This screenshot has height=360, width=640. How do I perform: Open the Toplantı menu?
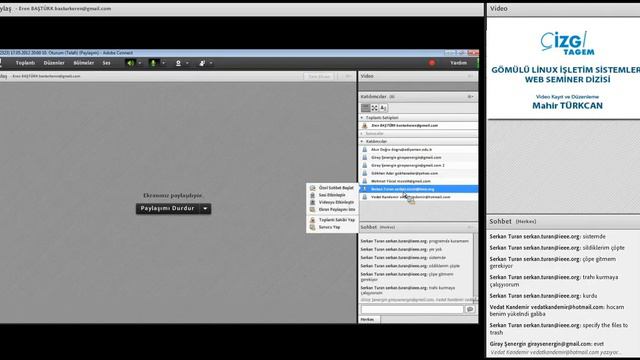click(x=25, y=63)
